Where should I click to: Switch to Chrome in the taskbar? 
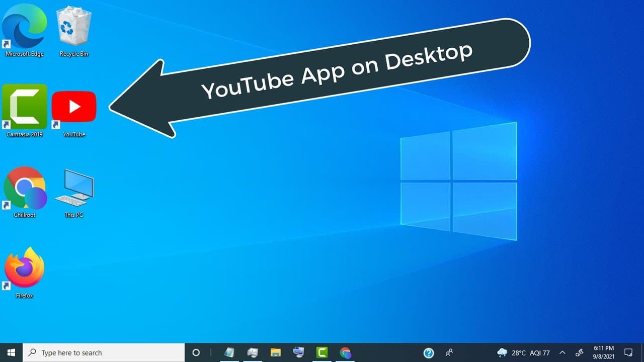click(x=345, y=352)
